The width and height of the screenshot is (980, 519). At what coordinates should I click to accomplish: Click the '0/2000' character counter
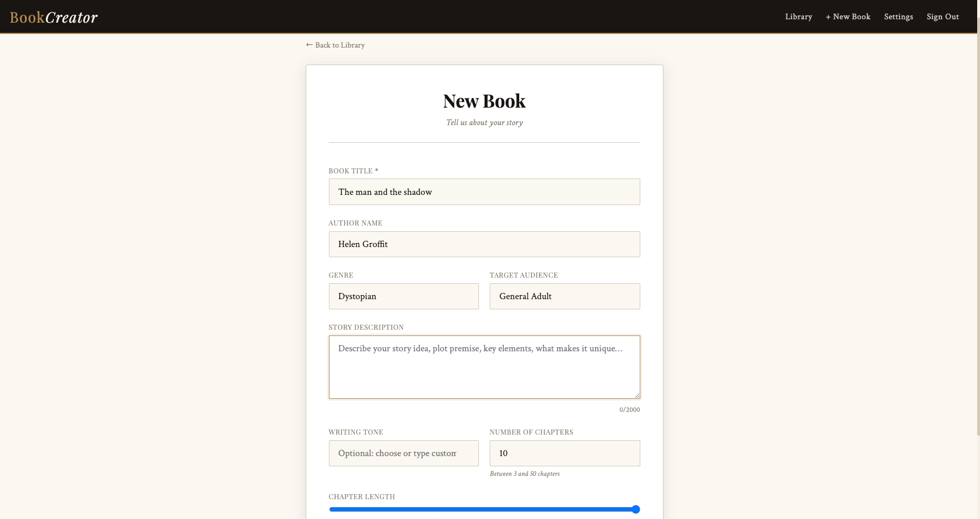point(630,409)
